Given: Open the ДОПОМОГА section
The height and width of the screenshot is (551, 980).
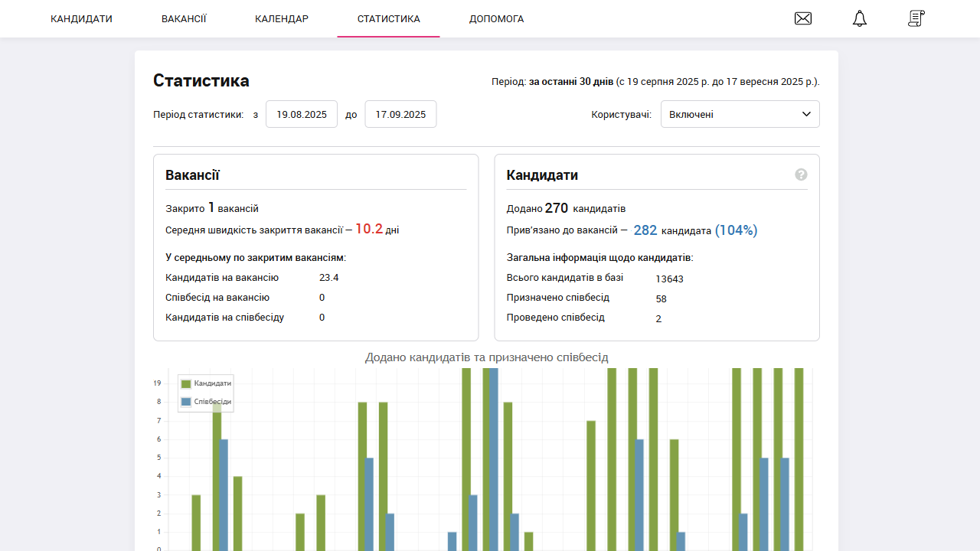Looking at the screenshot, I should coord(496,18).
